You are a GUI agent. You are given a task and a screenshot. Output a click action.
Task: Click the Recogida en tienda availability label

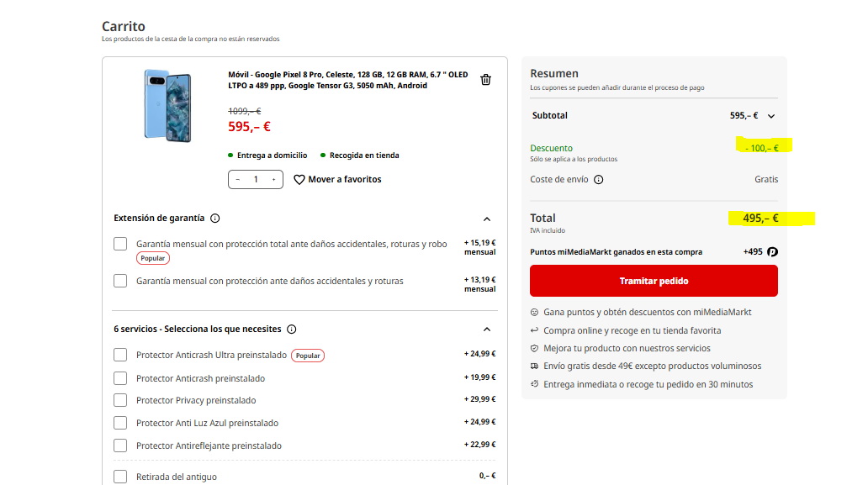364,156
